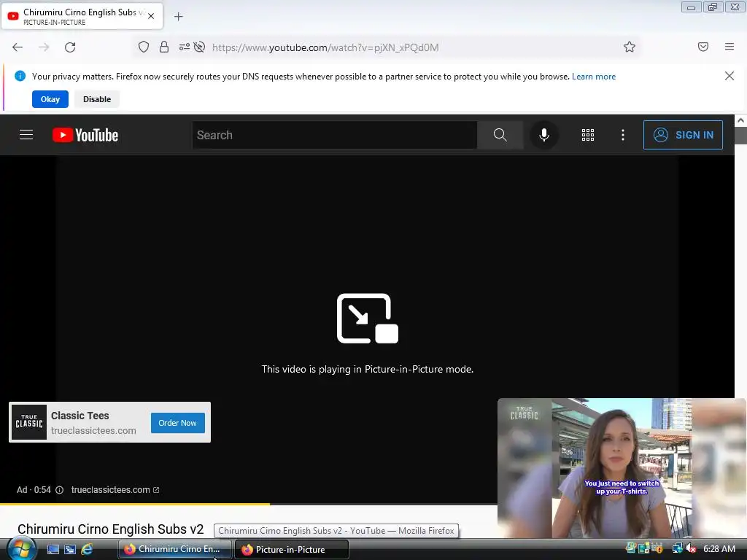
Task: Open the trueclassictees.com link below the ad
Action: 115,490
